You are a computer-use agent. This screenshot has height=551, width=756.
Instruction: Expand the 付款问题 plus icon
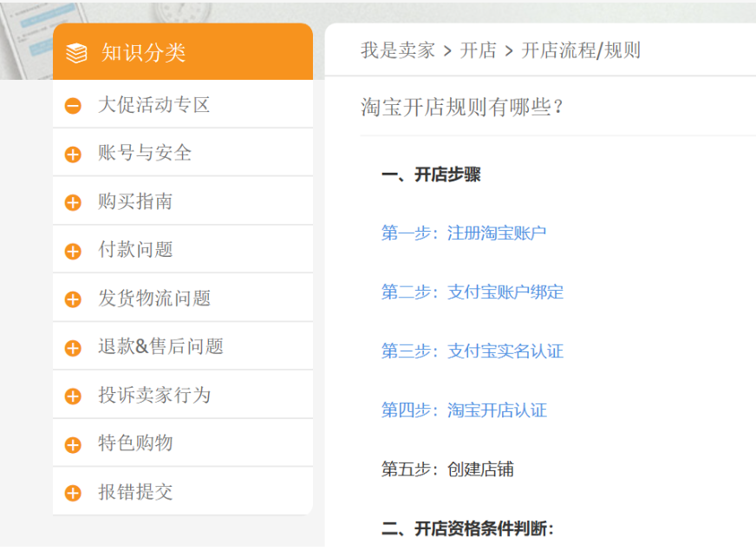tap(73, 252)
